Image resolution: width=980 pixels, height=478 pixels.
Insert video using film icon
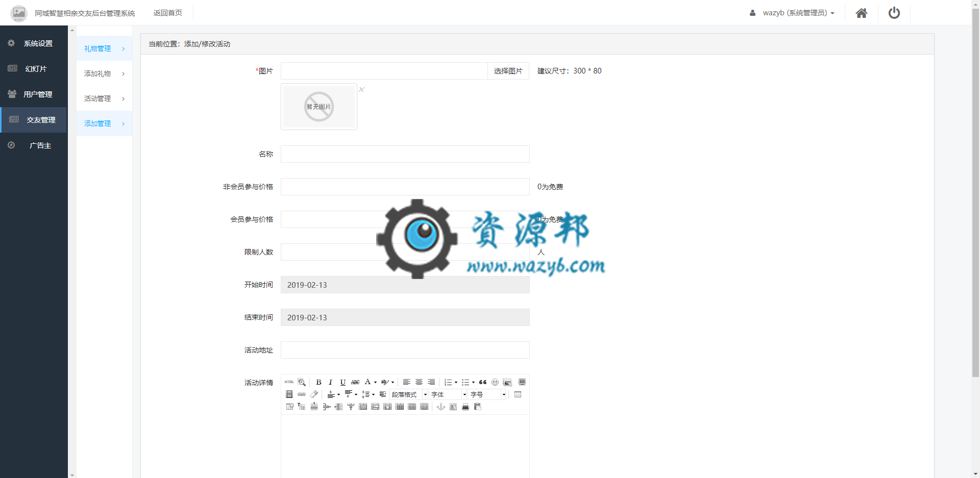(289, 394)
